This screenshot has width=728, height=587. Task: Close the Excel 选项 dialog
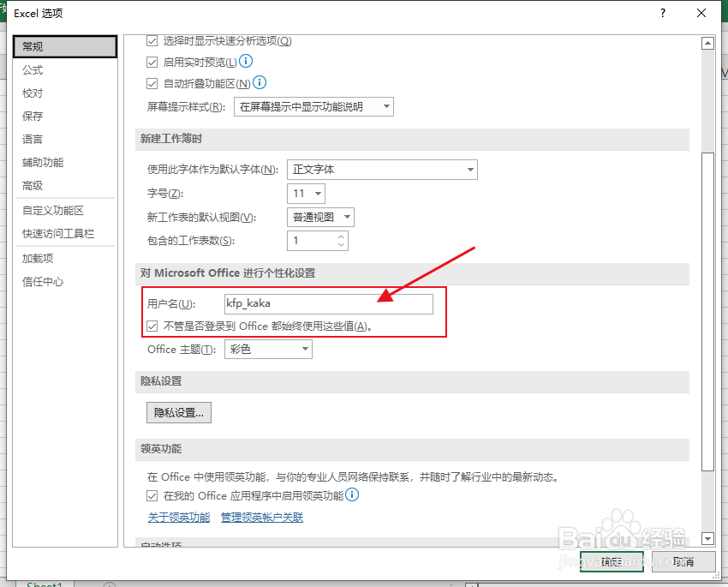click(701, 13)
